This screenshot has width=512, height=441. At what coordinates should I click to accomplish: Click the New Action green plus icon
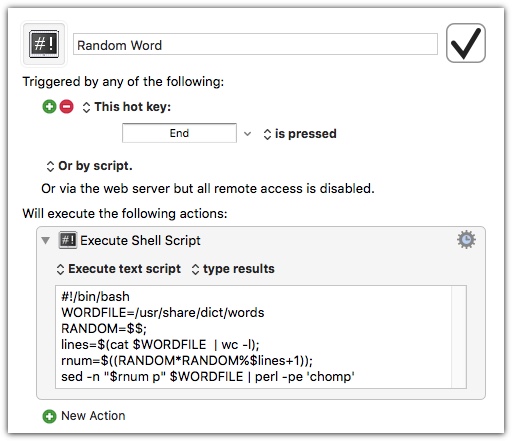pos(49,416)
